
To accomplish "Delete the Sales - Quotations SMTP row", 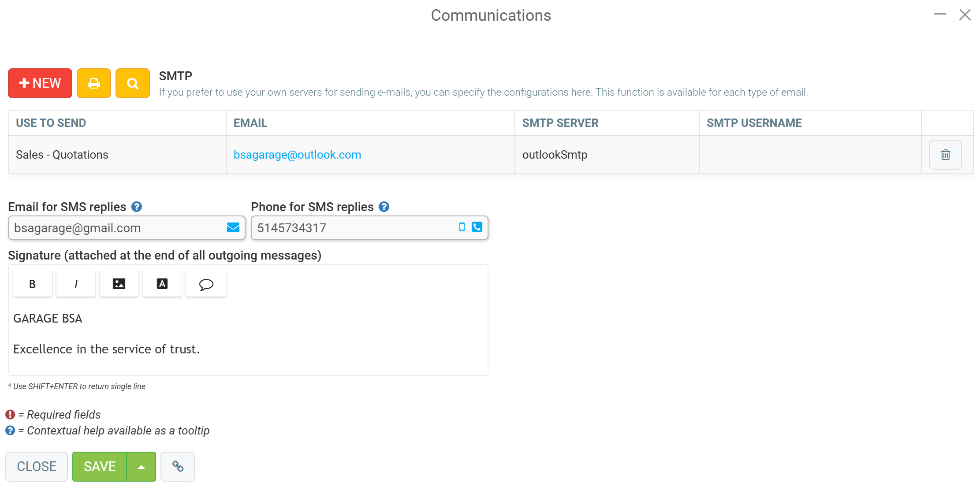I will point(946,155).
